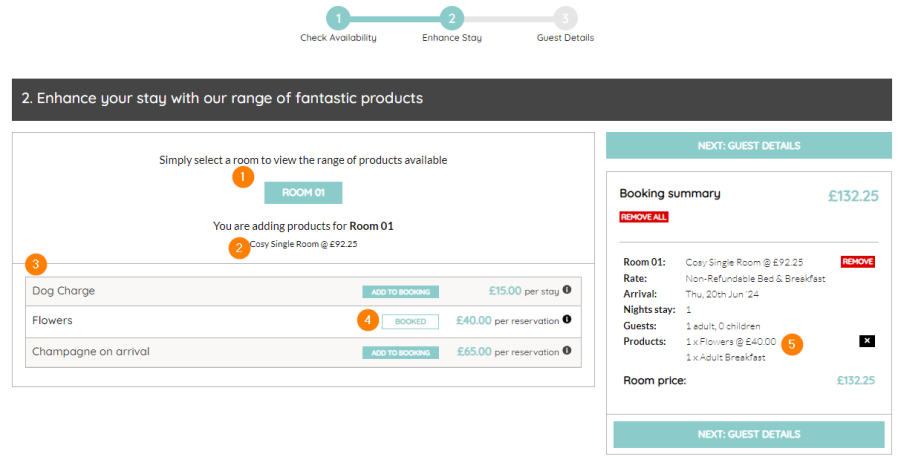Viewport: 901px width, 465px height.
Task: Select the Room 01 button
Action: pyautogui.click(x=303, y=193)
